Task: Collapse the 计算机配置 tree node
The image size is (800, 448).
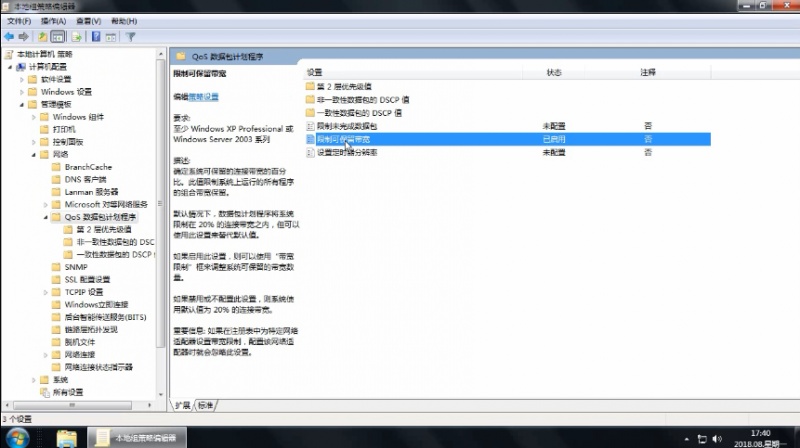Action: 10,67
